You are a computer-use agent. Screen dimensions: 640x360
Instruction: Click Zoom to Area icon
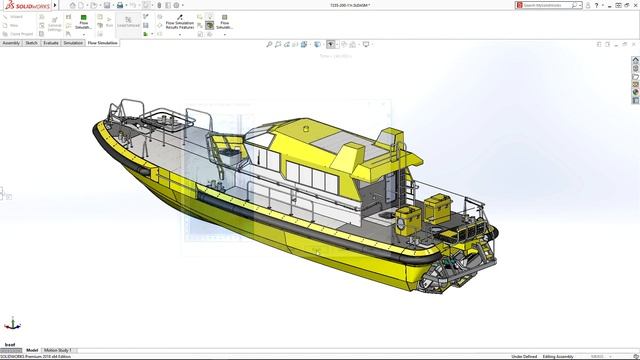point(278,44)
